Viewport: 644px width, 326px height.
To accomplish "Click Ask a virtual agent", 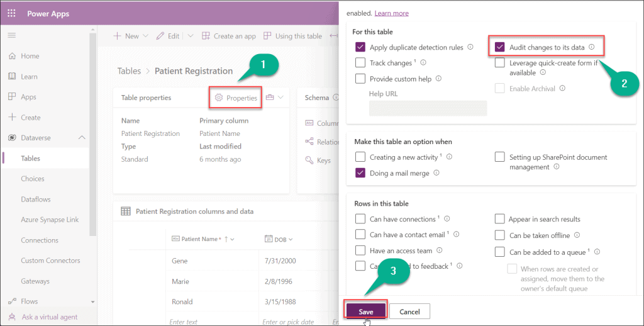I will click(x=50, y=317).
